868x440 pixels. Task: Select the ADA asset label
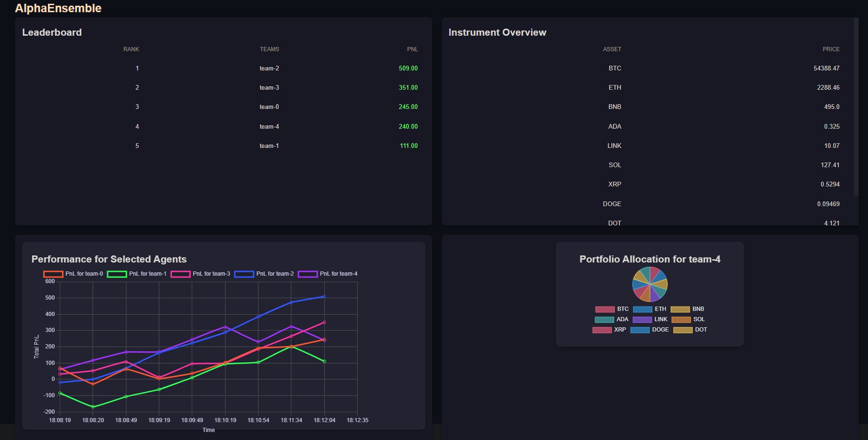pyautogui.click(x=615, y=126)
